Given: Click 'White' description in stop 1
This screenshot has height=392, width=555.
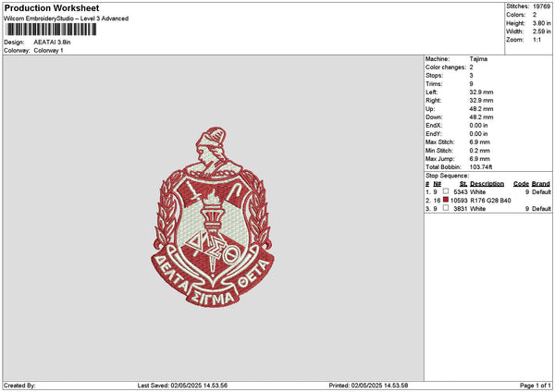Looking at the screenshot, I should (478, 192).
